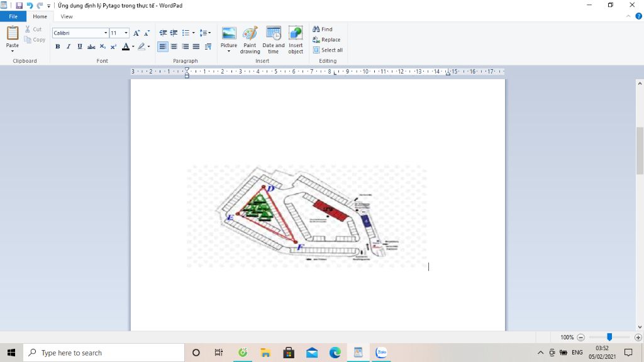This screenshot has height=362, width=644.
Task: Align text right
Action: point(186,47)
